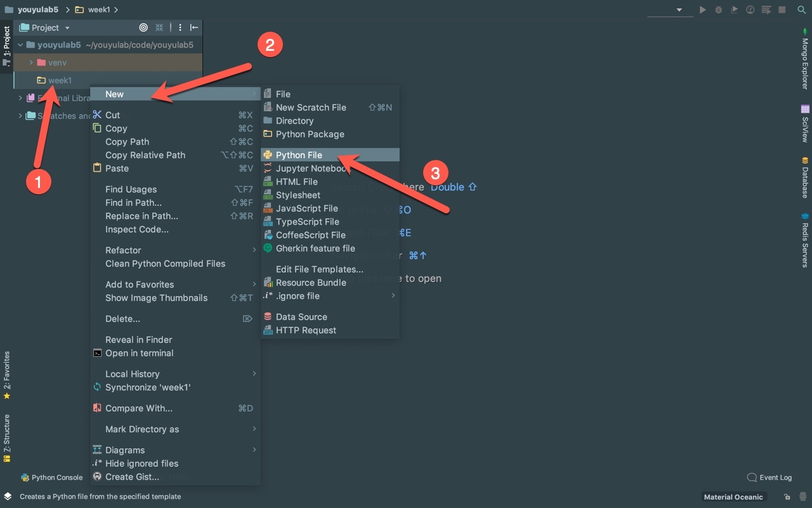Image resolution: width=812 pixels, height=508 pixels.
Task: Open the Event Log
Action: [x=769, y=478]
